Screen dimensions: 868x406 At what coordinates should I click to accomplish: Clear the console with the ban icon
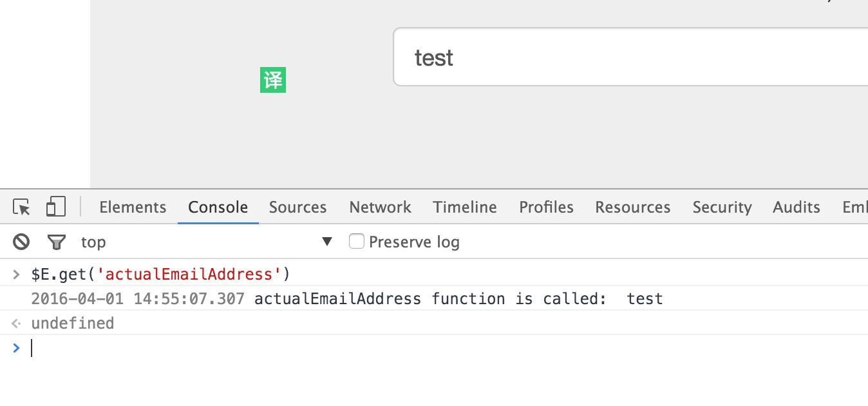21,242
